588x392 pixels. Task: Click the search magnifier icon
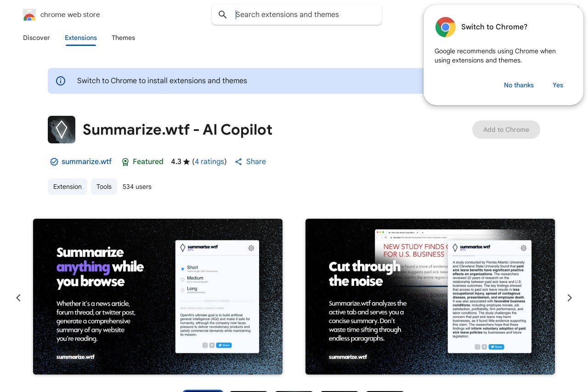point(223,15)
